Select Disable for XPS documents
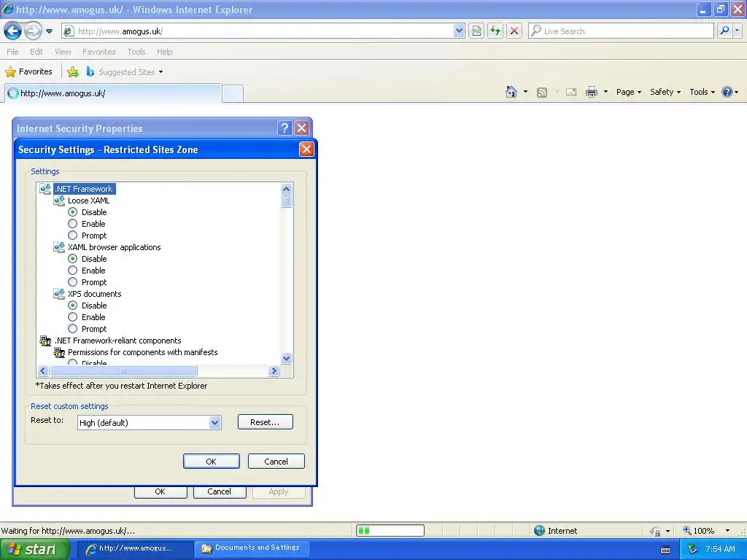The image size is (747, 560). 72,306
